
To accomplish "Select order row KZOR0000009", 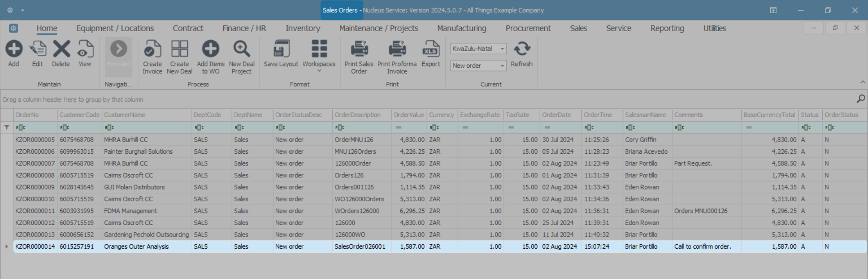I will pos(35,187).
